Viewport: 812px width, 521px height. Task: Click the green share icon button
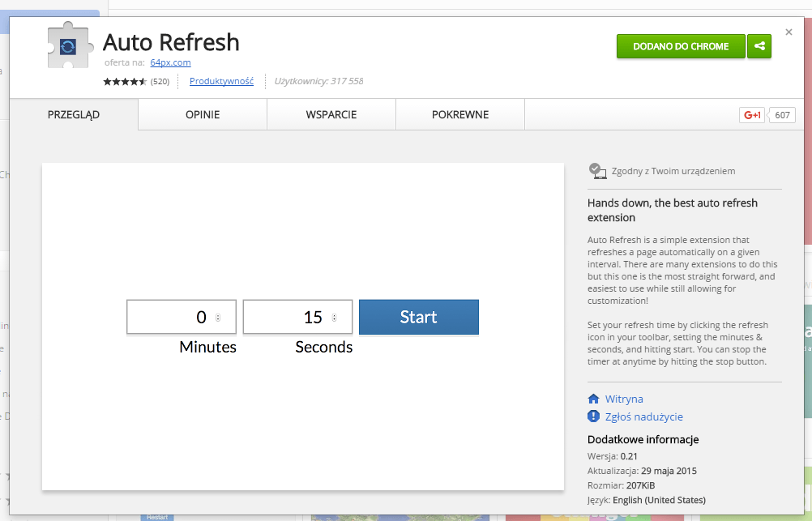pyautogui.click(x=759, y=46)
